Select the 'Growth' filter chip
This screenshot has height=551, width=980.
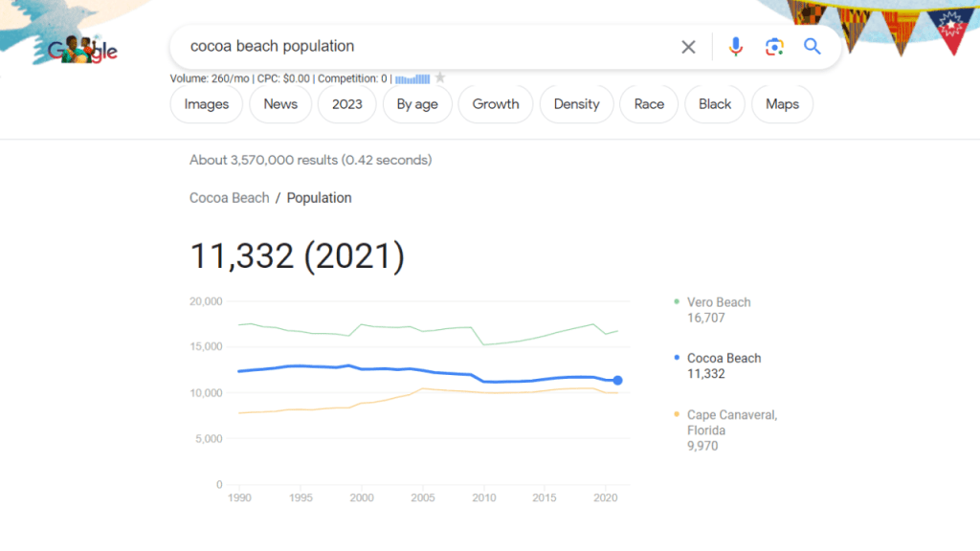click(495, 104)
